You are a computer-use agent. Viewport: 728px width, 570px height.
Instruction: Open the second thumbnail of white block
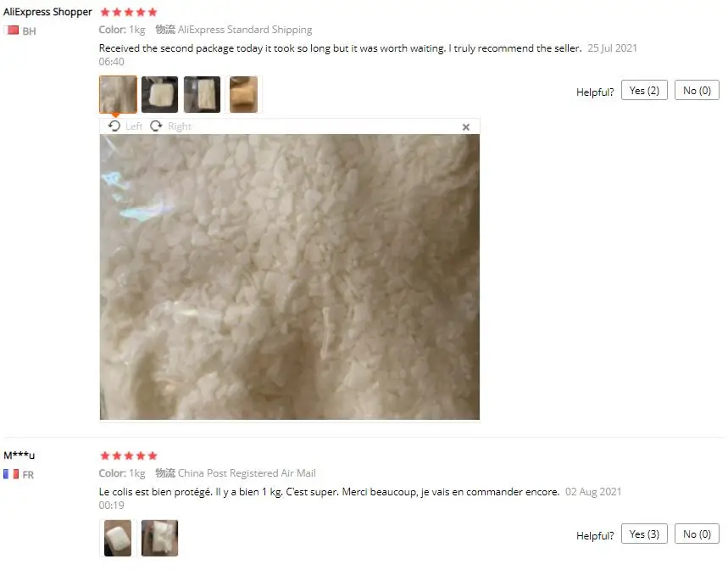[159, 94]
